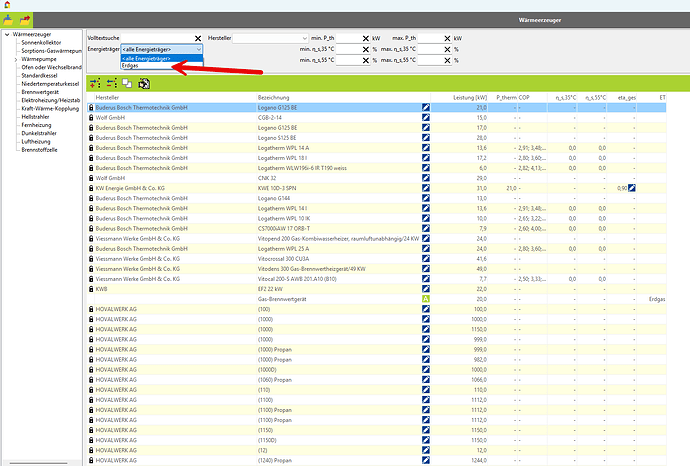Click the house application icon in title bar
The width and height of the screenshot is (690, 466).
(7, 5)
